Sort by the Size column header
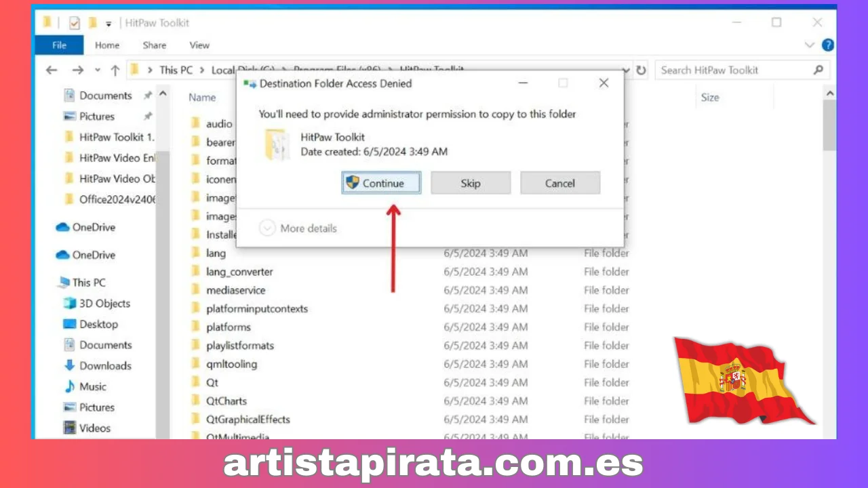The height and width of the screenshot is (488, 868). [710, 98]
